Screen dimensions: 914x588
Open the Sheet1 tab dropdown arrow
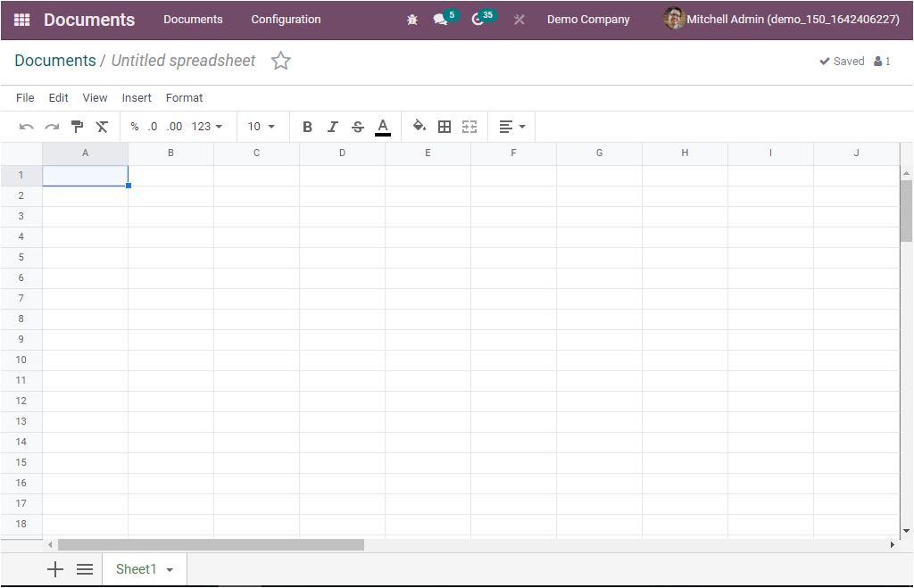click(x=170, y=570)
